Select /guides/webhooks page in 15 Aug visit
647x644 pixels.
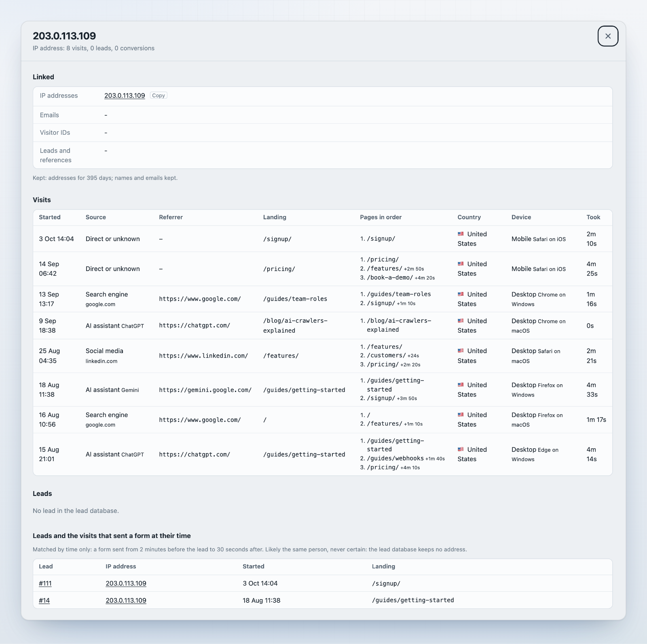tap(395, 458)
